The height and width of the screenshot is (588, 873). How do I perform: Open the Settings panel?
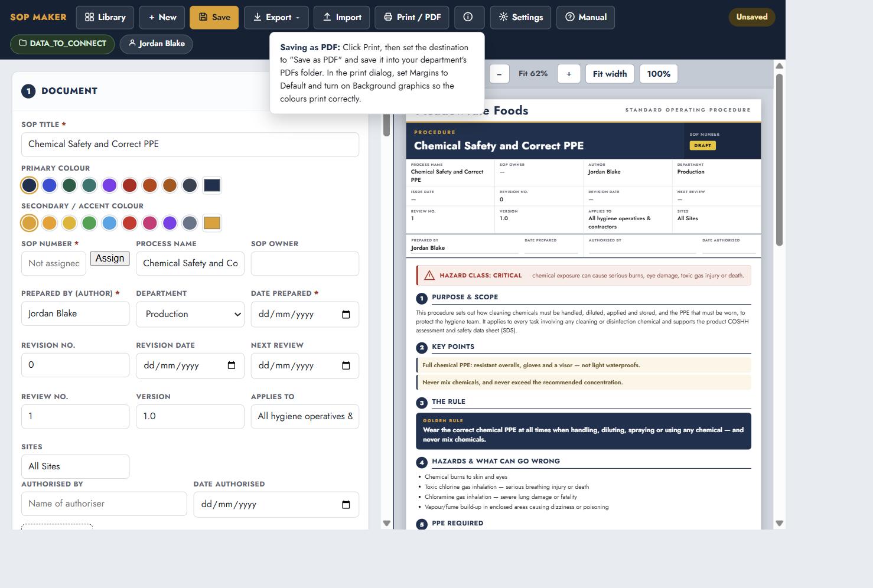click(521, 17)
